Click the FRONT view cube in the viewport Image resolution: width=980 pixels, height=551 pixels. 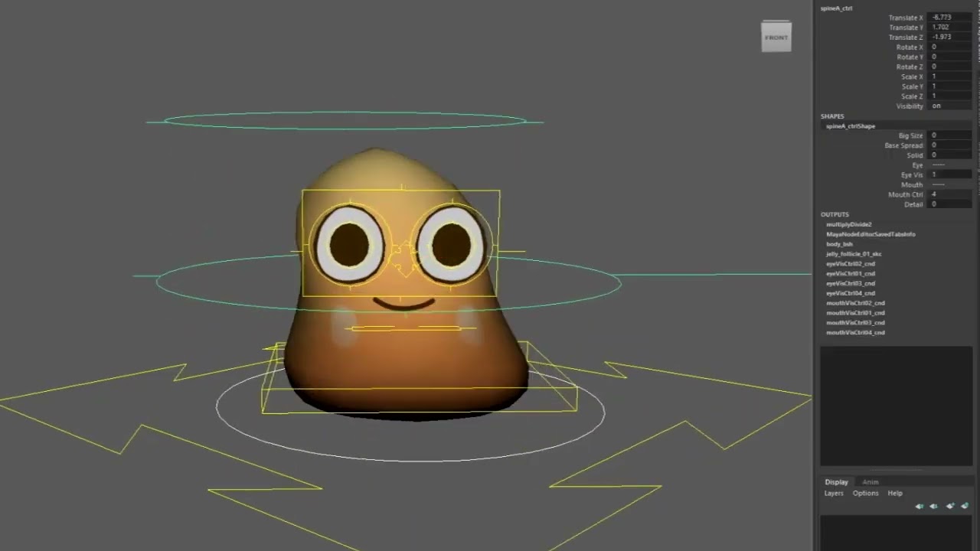[x=776, y=37]
